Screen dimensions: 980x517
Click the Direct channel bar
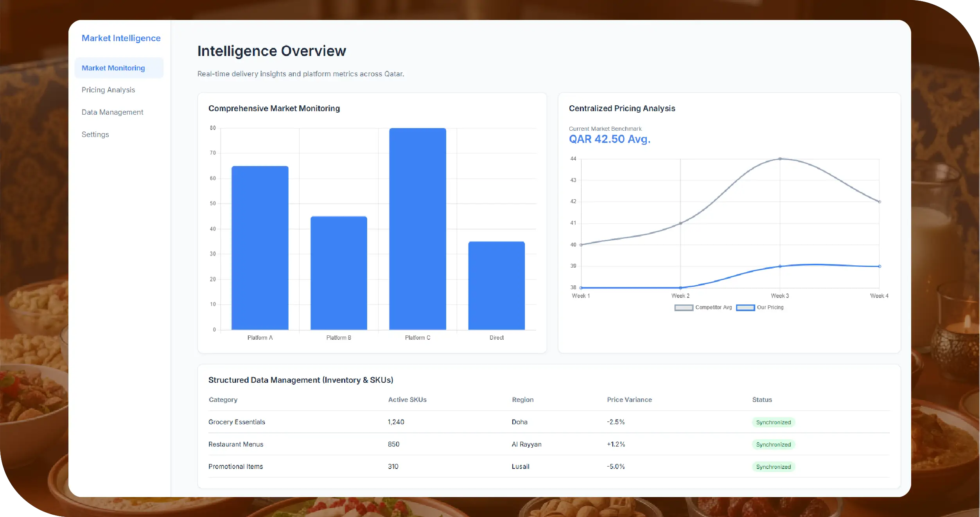pos(496,285)
